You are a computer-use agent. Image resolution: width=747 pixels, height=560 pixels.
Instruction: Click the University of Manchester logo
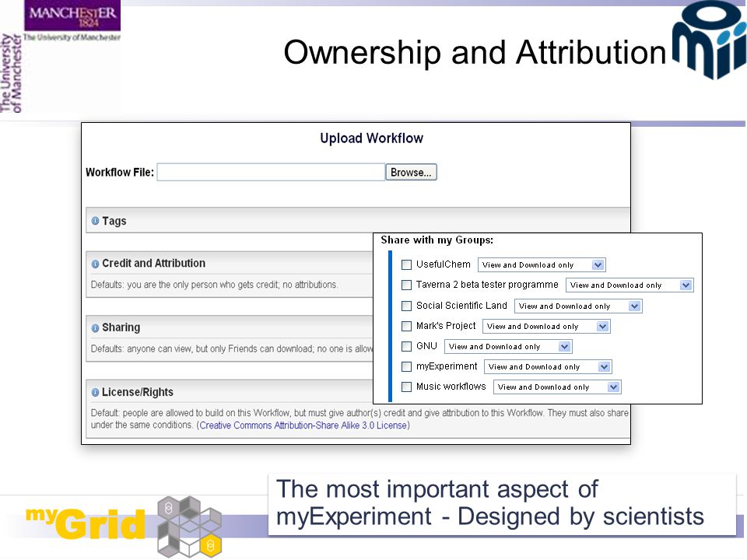[x=61, y=57]
